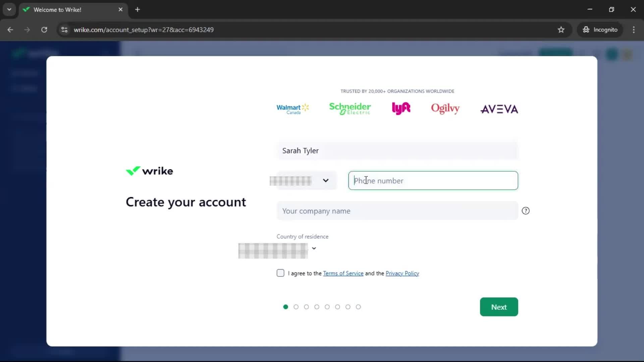Restore down the browser window
644x362 pixels.
click(611, 9)
